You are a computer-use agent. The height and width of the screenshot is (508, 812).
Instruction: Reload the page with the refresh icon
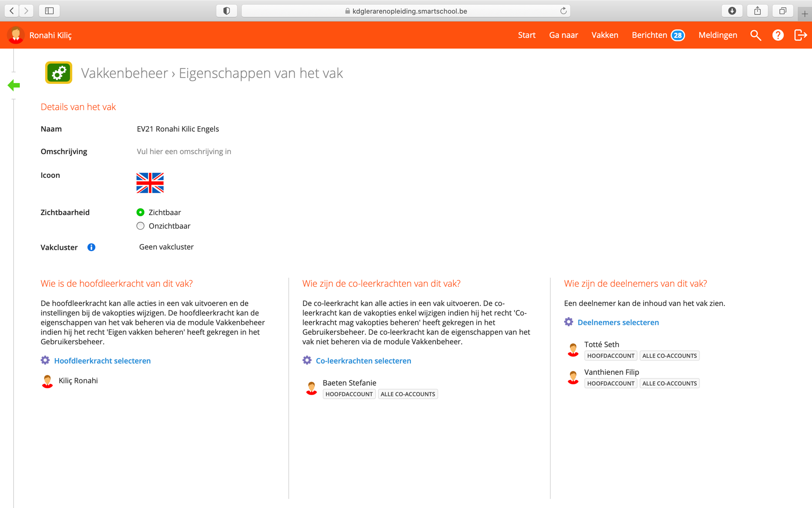(x=563, y=11)
